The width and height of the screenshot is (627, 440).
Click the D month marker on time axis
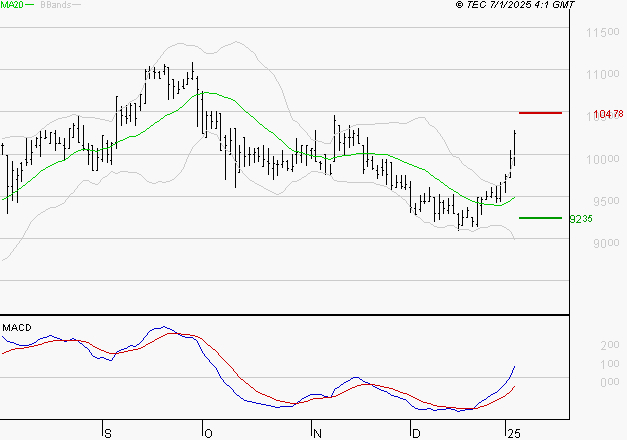(416, 433)
